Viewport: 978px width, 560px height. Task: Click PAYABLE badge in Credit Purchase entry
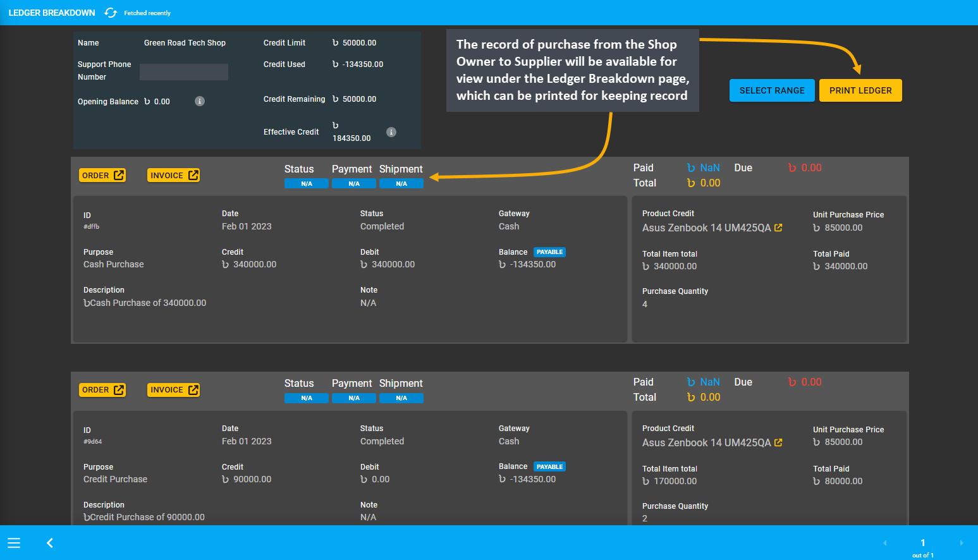tap(549, 466)
